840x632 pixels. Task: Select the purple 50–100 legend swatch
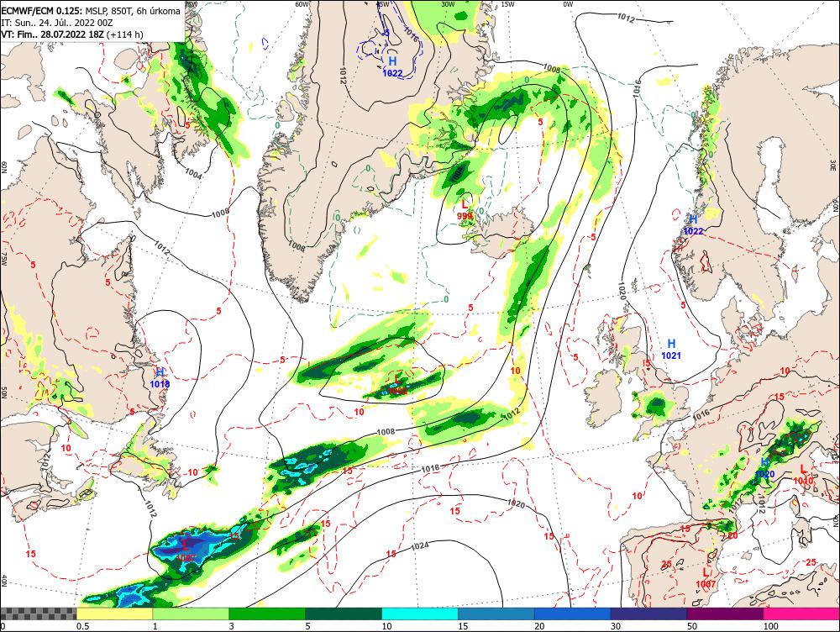(x=726, y=614)
